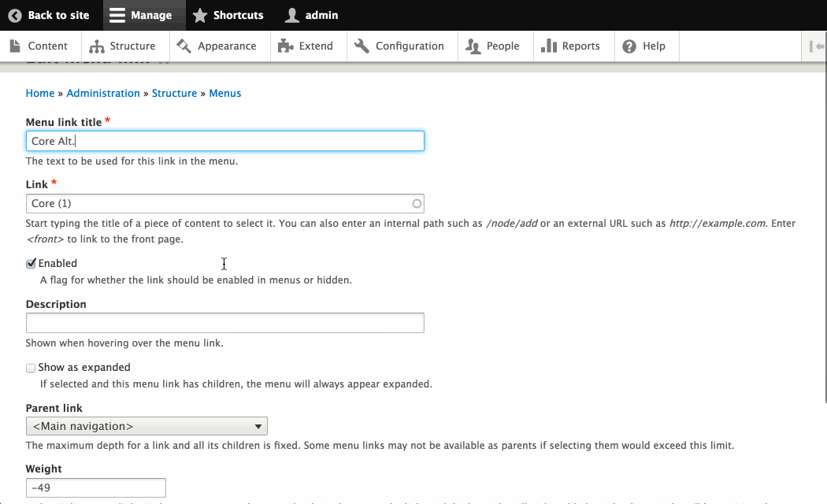Go to Administration breadcrumb link
Screen dimensions: 827x504
pyautogui.click(x=103, y=93)
